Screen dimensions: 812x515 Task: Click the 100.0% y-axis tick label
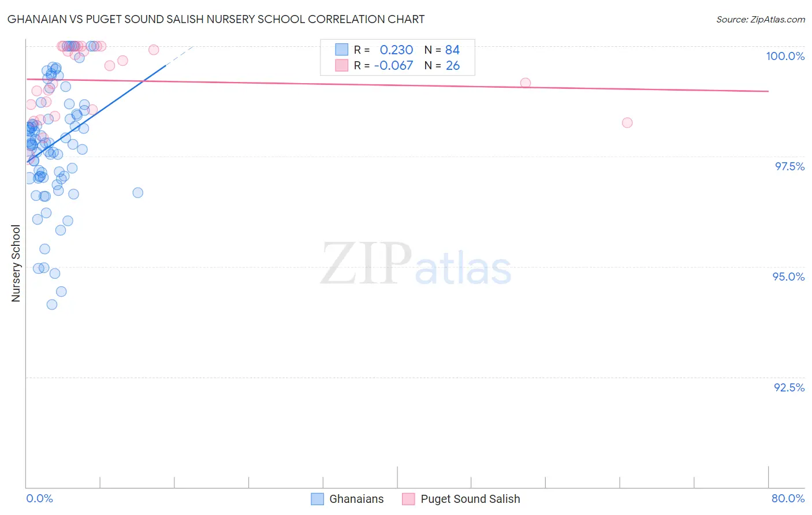pyautogui.click(x=785, y=56)
